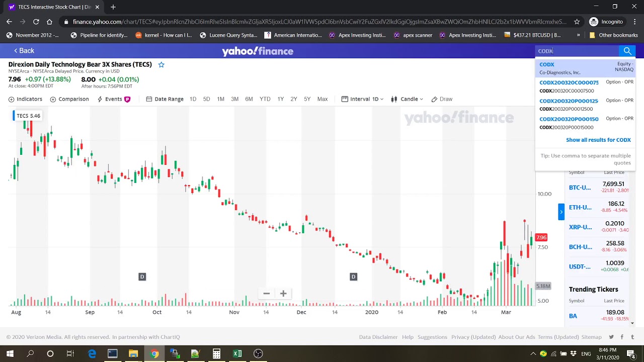644x362 pixels.
Task: Go to the browser home page
Action: click(49, 22)
